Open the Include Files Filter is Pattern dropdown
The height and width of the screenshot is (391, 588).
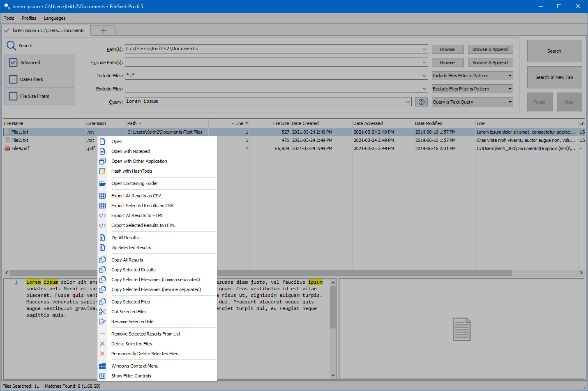(x=473, y=76)
